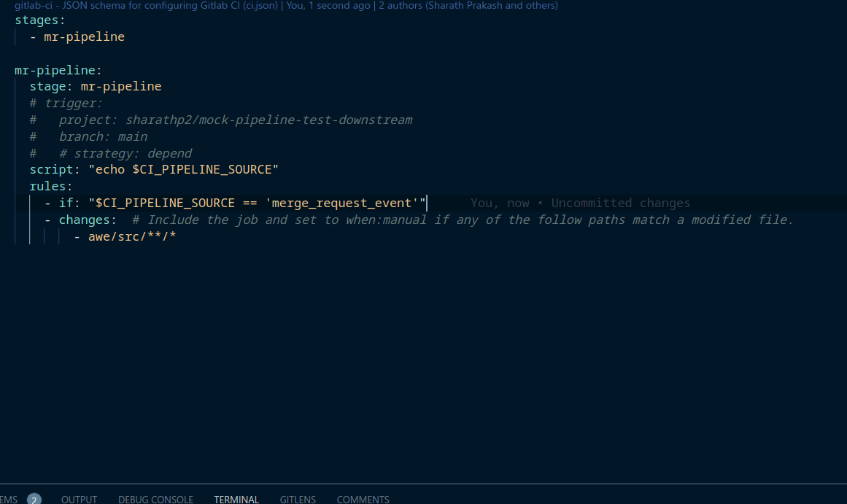Click the echo $CI_PIPELINE_SOURCE script string
Viewport: 847px width, 504px height.
[182, 169]
